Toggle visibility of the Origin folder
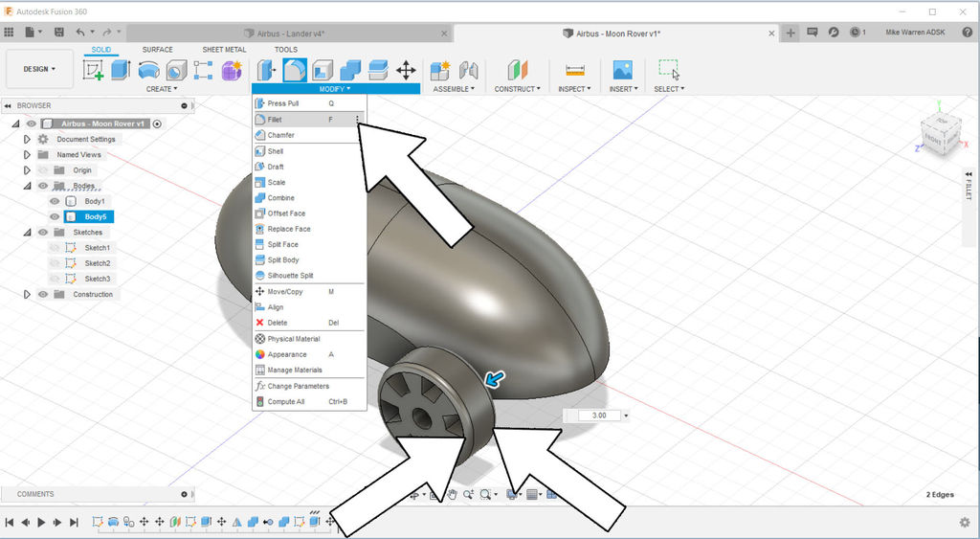The height and width of the screenshot is (539, 980). click(42, 170)
